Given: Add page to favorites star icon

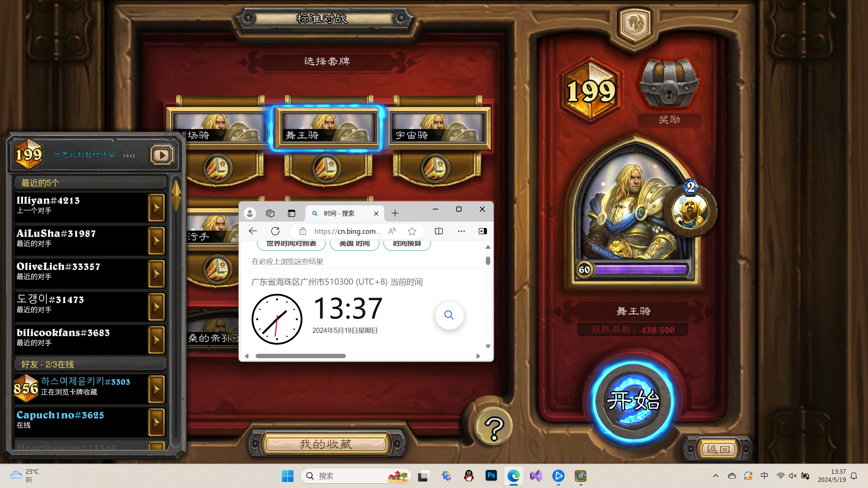Looking at the screenshot, I should click(412, 231).
